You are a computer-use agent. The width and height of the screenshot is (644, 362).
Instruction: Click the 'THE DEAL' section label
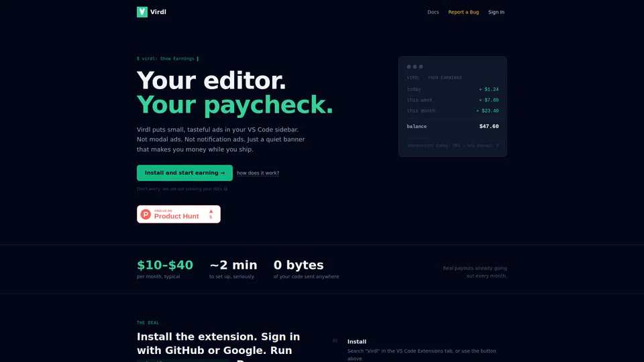[x=148, y=322]
